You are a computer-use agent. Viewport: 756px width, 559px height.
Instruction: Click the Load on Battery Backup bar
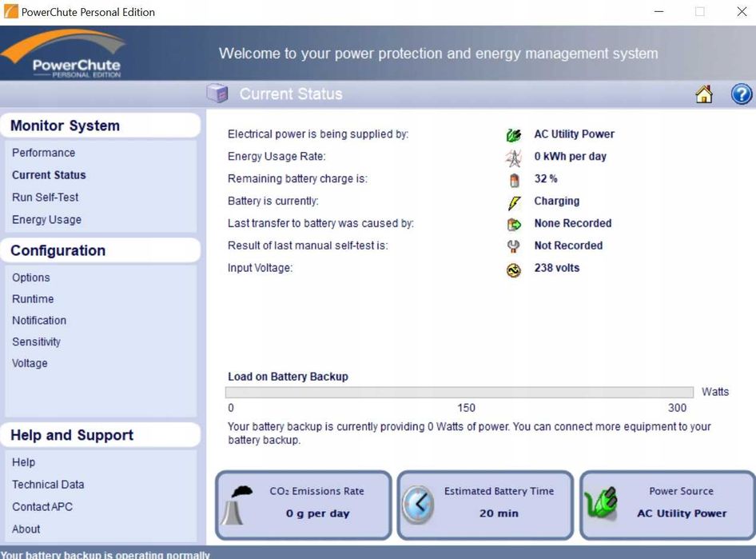459,392
